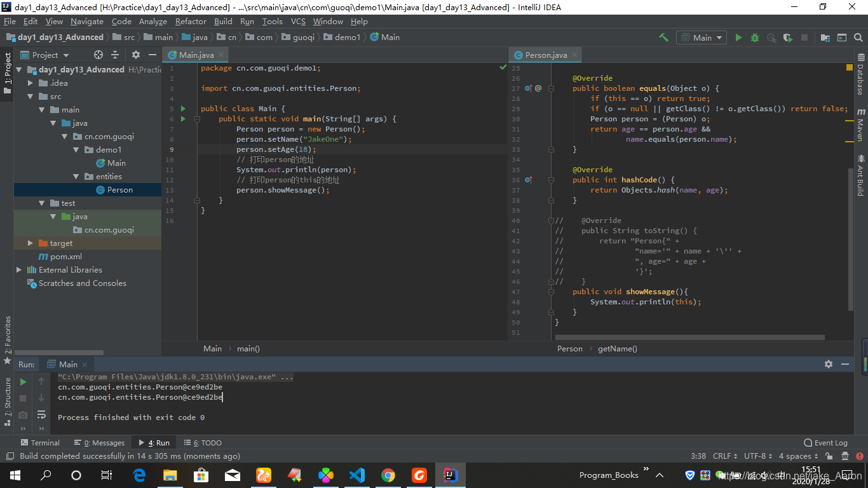Hide the Project tool window
Viewport: 868px width, 488px height.
point(153,55)
